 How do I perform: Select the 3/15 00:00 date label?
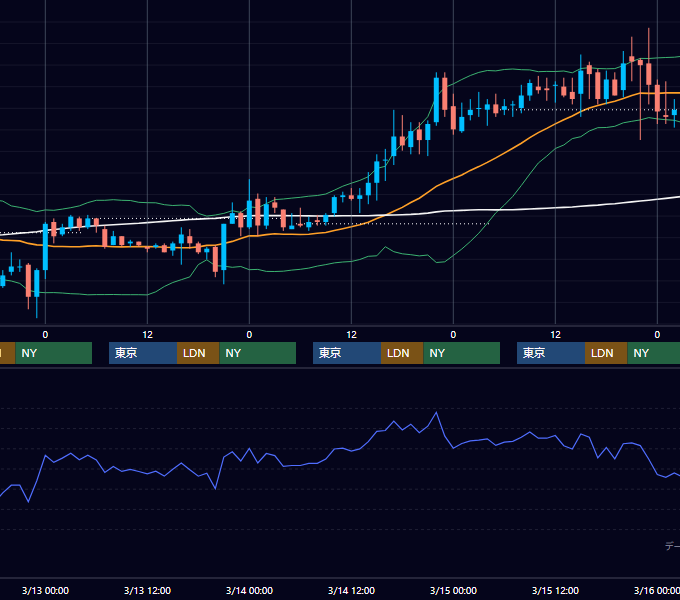pyautogui.click(x=453, y=590)
